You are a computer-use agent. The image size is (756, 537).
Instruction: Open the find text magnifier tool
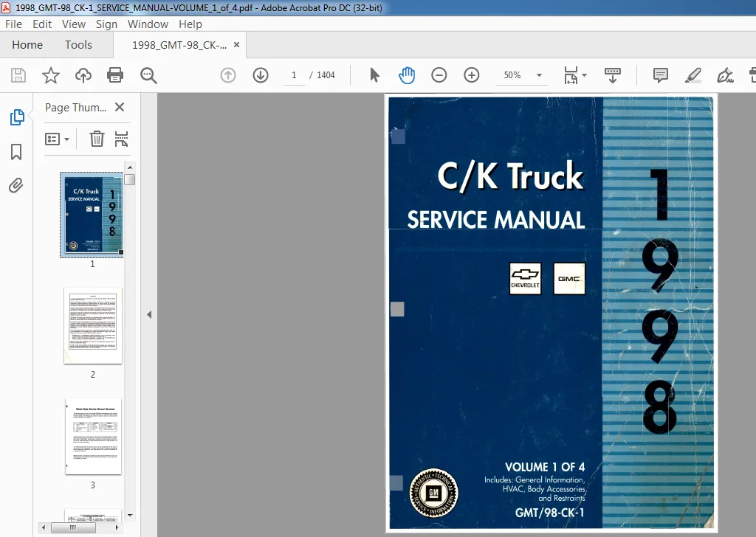coord(148,75)
